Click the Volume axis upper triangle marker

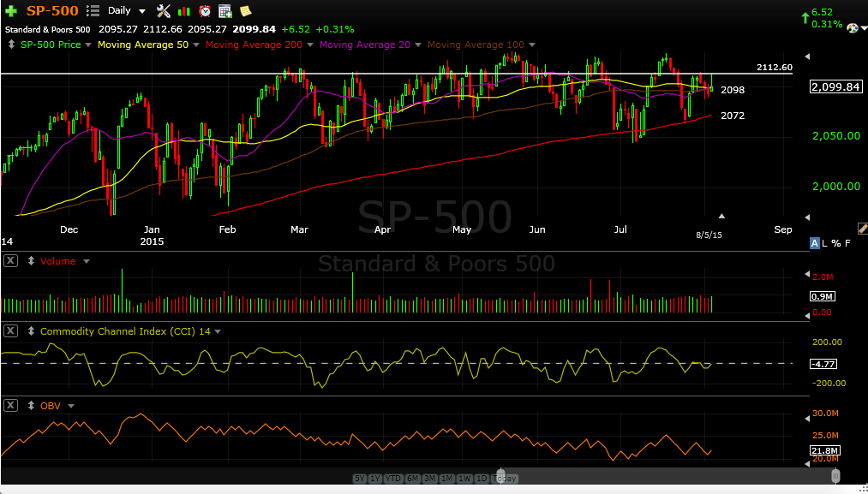pyautogui.click(x=808, y=274)
